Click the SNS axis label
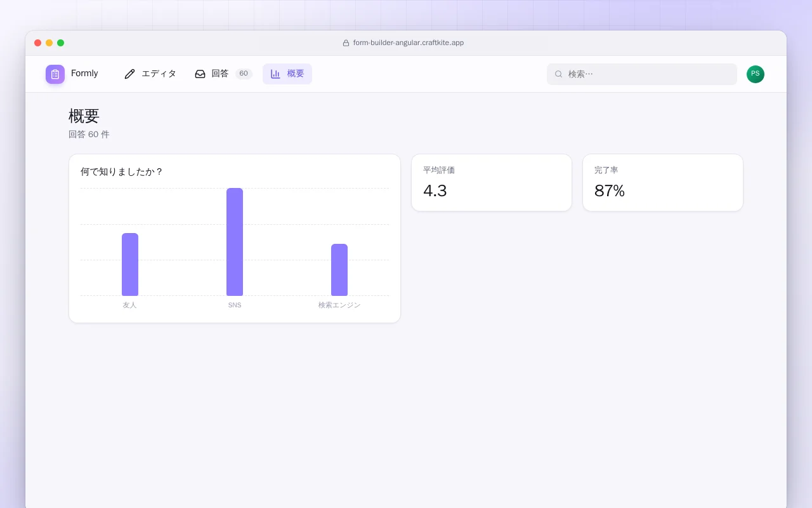This screenshot has height=508, width=812. (235, 305)
